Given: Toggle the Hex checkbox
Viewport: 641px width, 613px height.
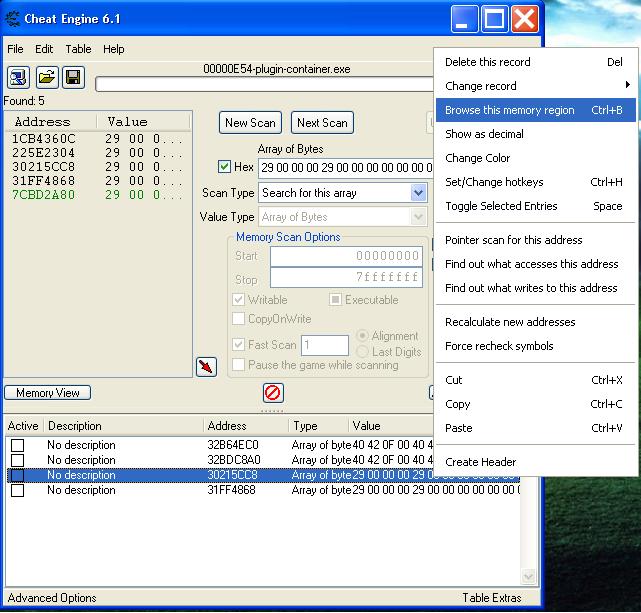Looking at the screenshot, I should pyautogui.click(x=224, y=167).
